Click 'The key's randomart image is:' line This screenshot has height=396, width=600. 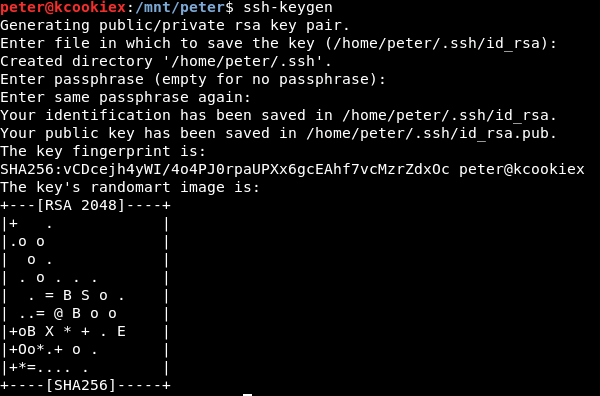click(x=130, y=187)
